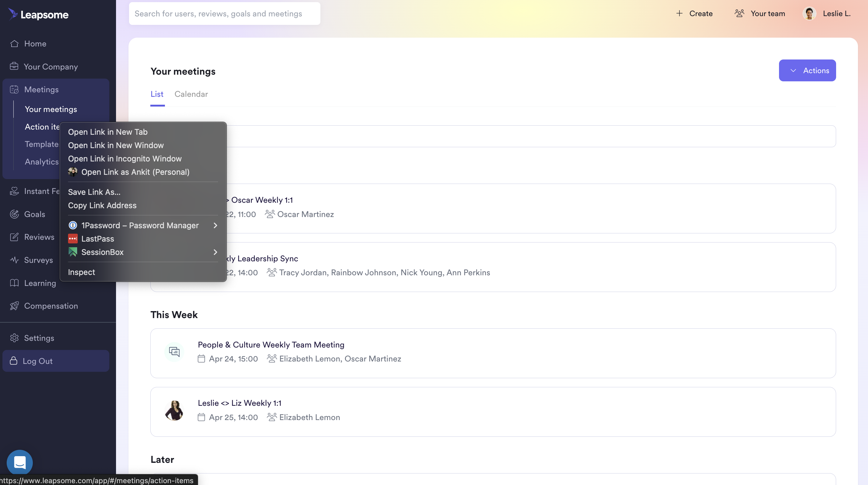Choose Open Link in Incognito Window
Viewport: 868px width, 485px height.
[x=143, y=159]
